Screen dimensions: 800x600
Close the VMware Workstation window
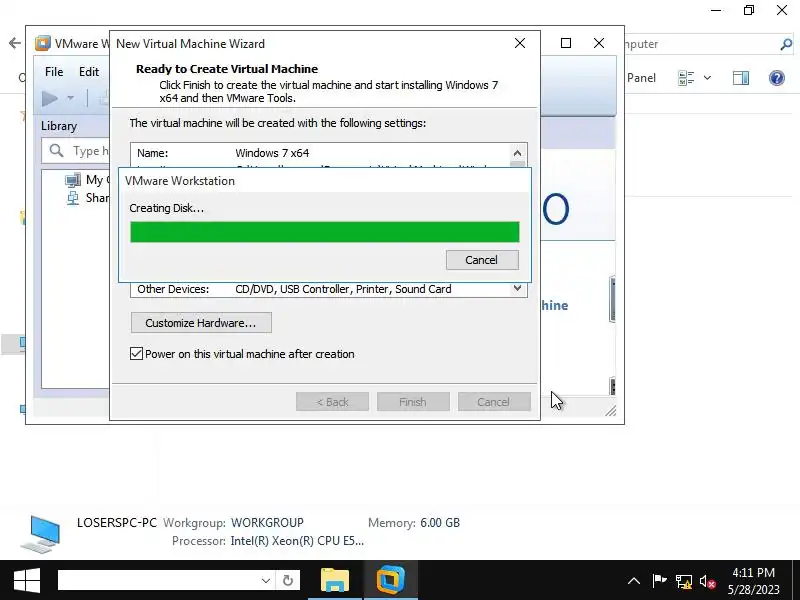[599, 43]
